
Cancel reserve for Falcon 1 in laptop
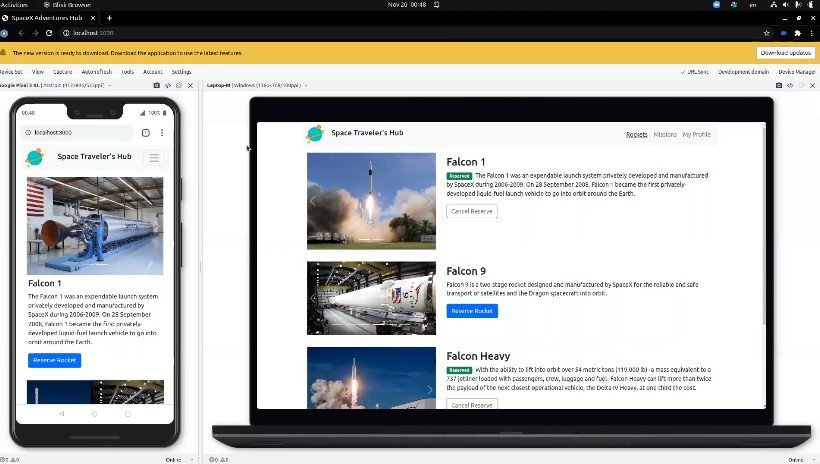(472, 211)
